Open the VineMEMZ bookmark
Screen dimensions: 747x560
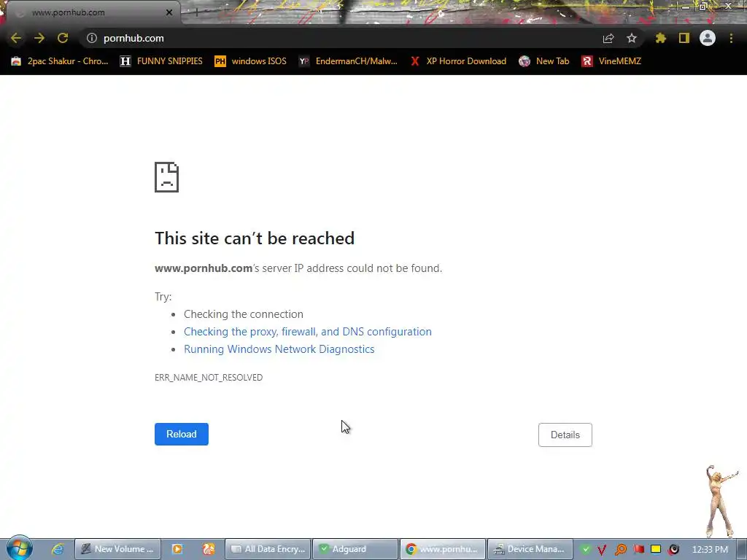tap(612, 61)
